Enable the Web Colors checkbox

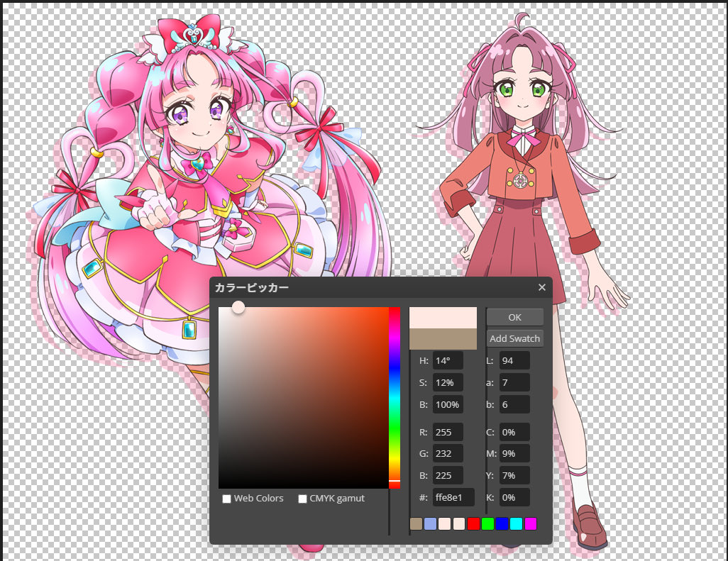pyautogui.click(x=226, y=499)
